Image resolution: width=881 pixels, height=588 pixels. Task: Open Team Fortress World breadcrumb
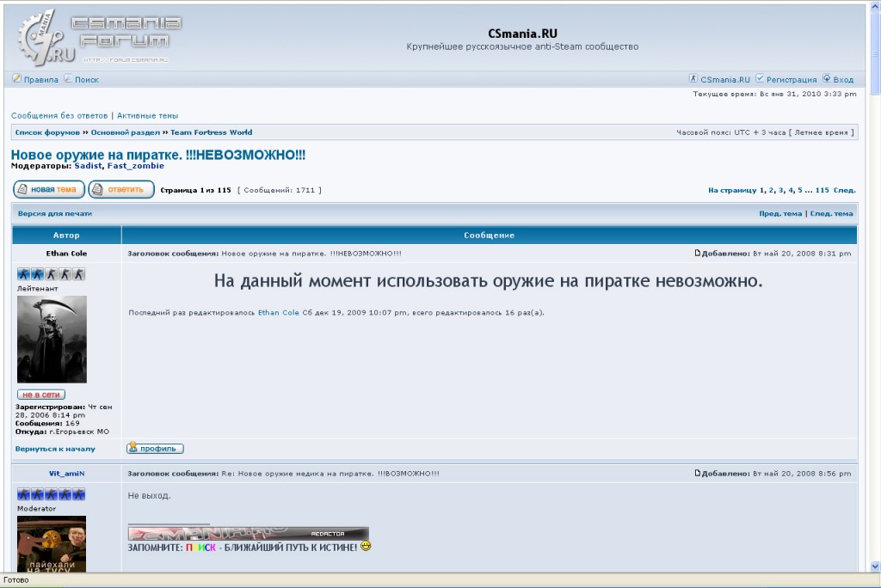point(211,132)
